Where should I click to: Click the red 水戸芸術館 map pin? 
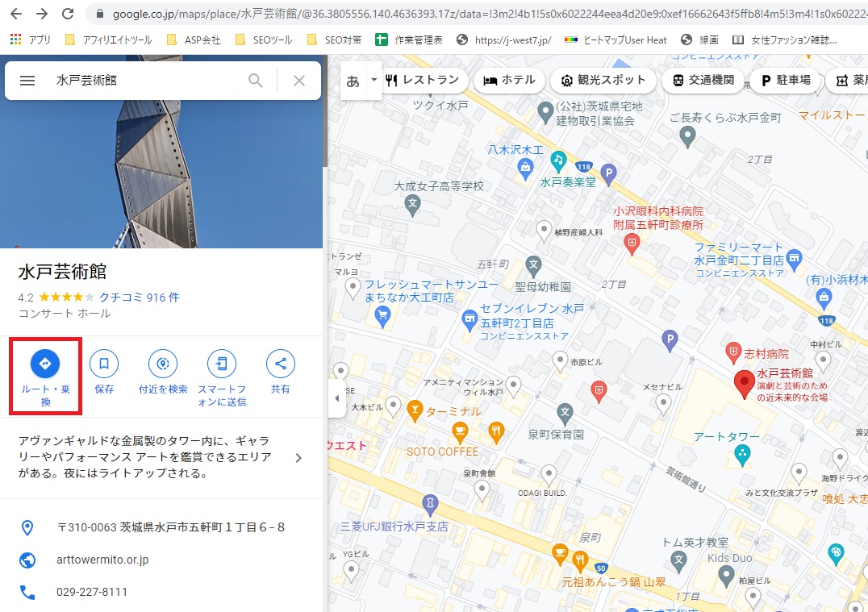click(744, 384)
